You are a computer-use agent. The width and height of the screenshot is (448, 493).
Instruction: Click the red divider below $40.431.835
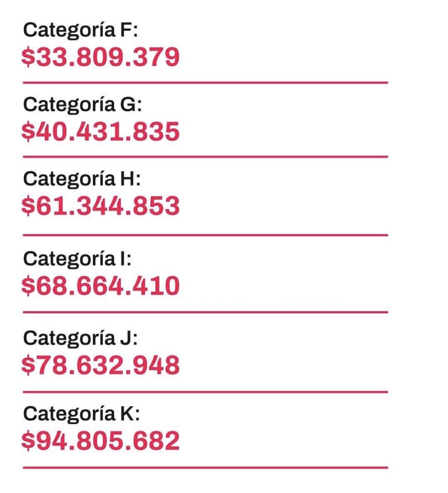205,156
